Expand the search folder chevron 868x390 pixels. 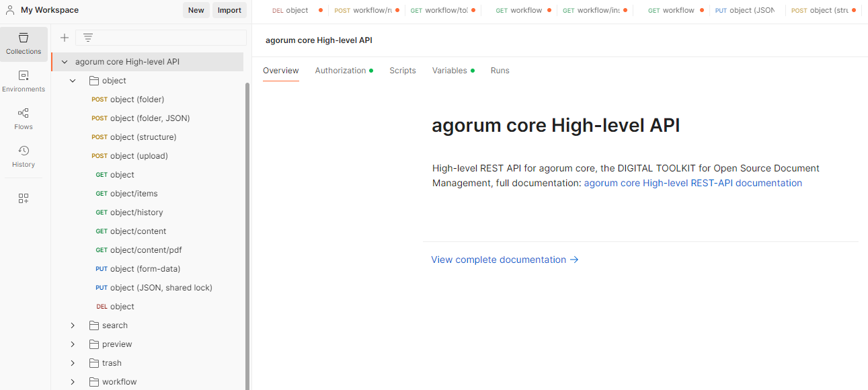point(73,325)
